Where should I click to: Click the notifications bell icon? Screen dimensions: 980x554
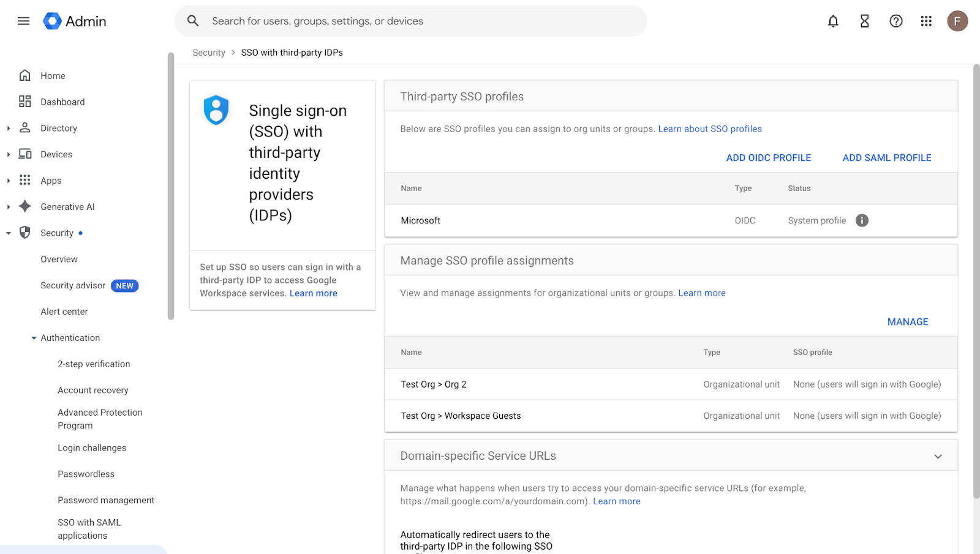[833, 21]
